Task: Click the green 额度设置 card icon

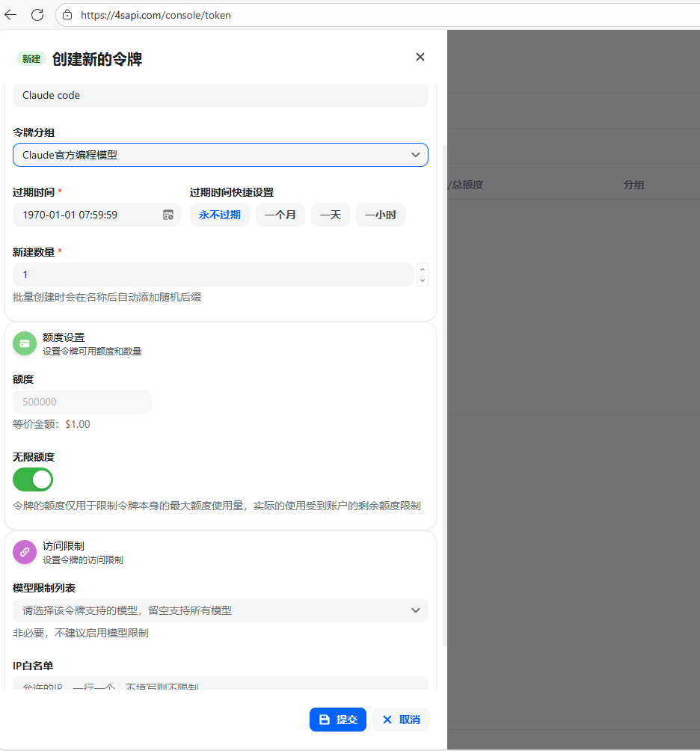Action: coord(25,343)
